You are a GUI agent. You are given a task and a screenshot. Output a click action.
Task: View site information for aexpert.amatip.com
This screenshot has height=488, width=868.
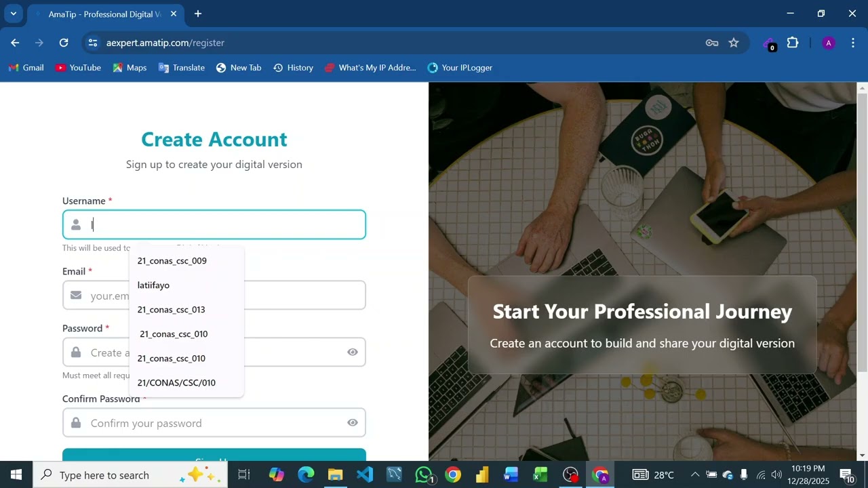pos(93,43)
